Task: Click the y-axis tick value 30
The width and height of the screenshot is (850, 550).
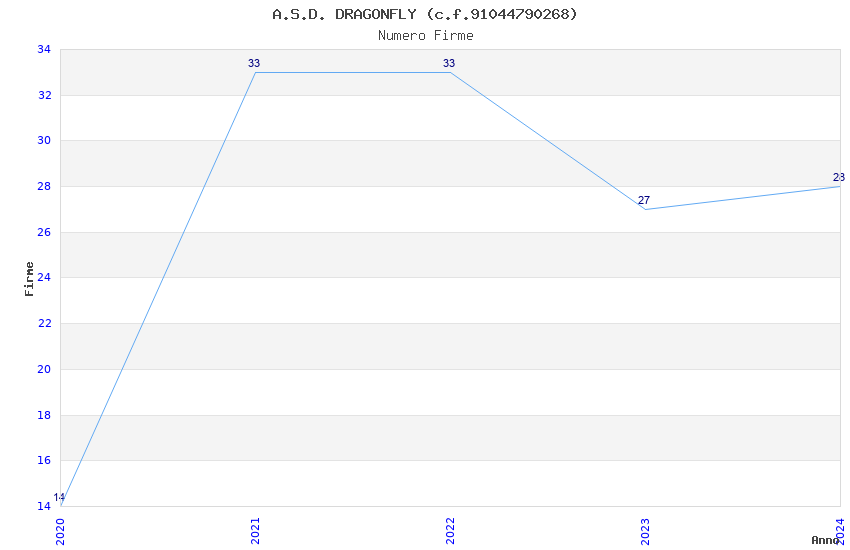Action: coord(44,140)
